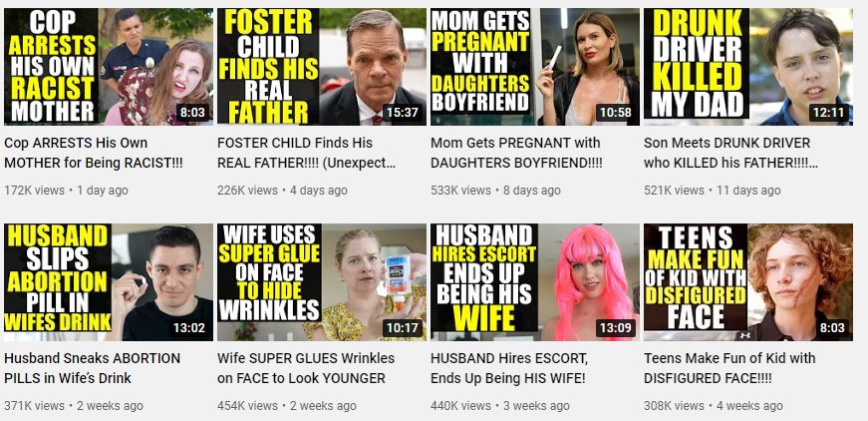Click title 'Wife SUPER GLUES Wrinkles on FACE'
The width and height of the screenshot is (868, 421).
[306, 368]
